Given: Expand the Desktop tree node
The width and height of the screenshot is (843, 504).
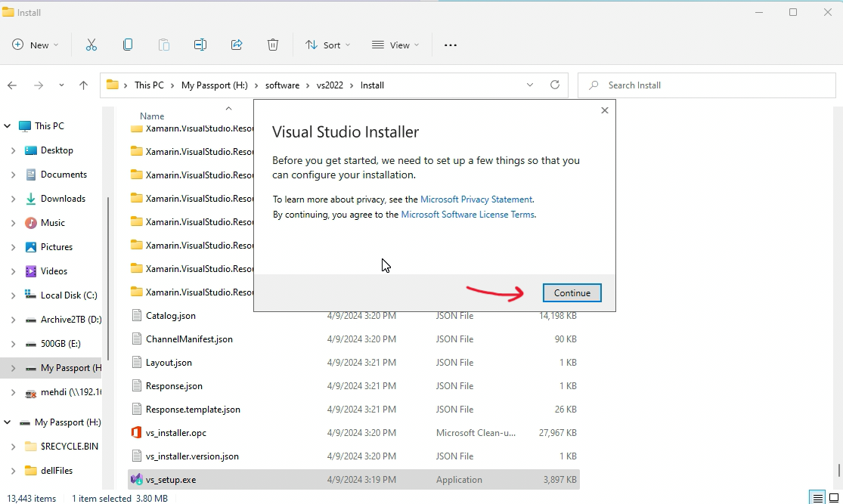Looking at the screenshot, I should click(14, 150).
